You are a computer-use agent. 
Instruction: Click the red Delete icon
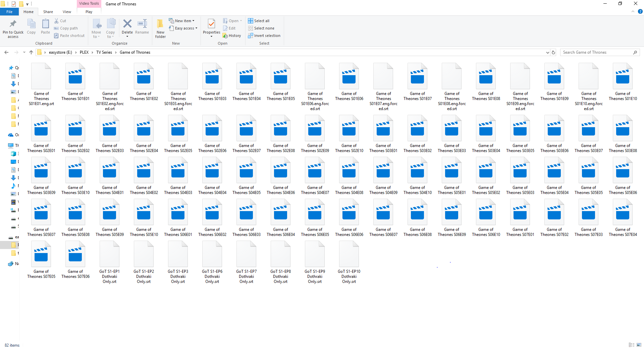[x=127, y=23]
